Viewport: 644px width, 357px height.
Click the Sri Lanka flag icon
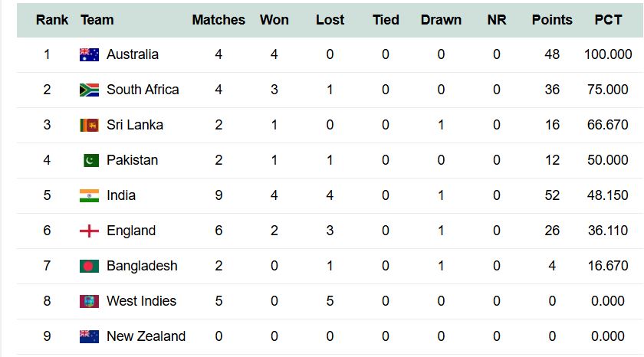tap(89, 125)
